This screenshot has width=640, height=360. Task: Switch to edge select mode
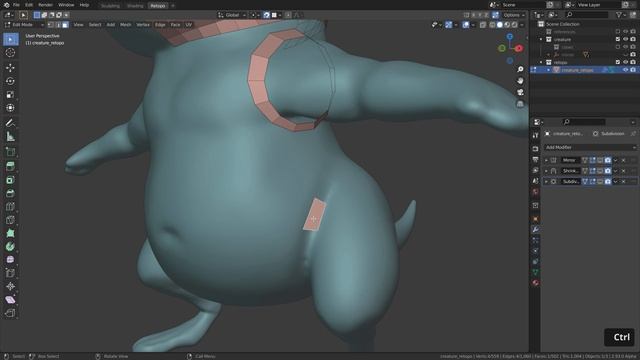[58, 25]
